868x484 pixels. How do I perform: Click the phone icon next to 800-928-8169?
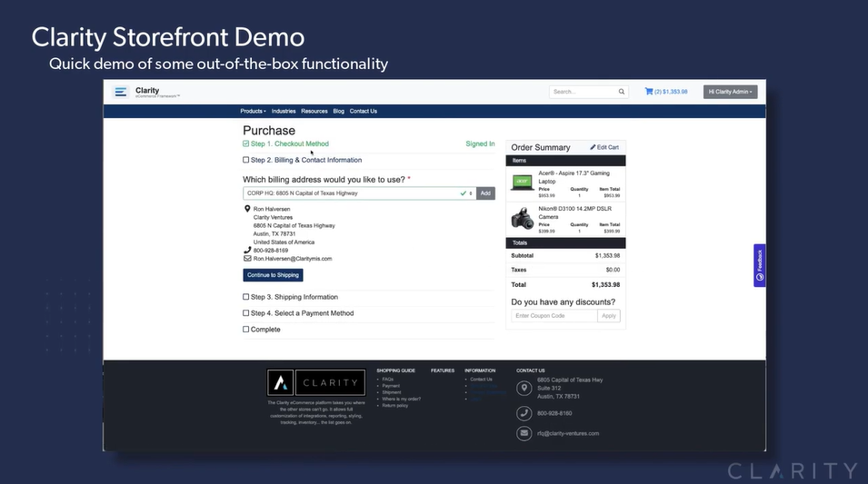click(x=247, y=250)
